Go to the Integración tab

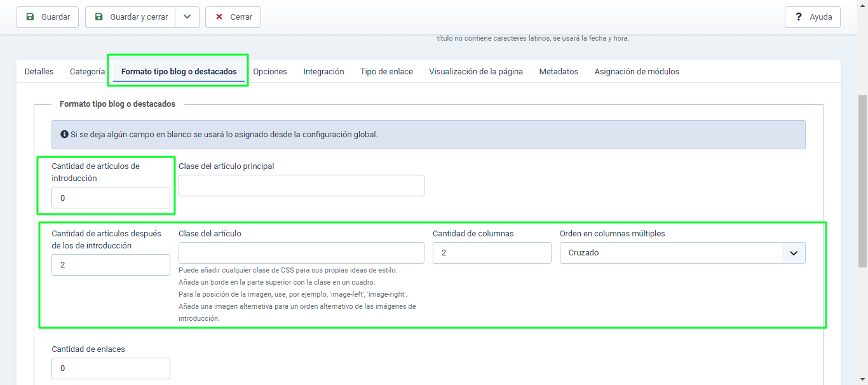[323, 72]
